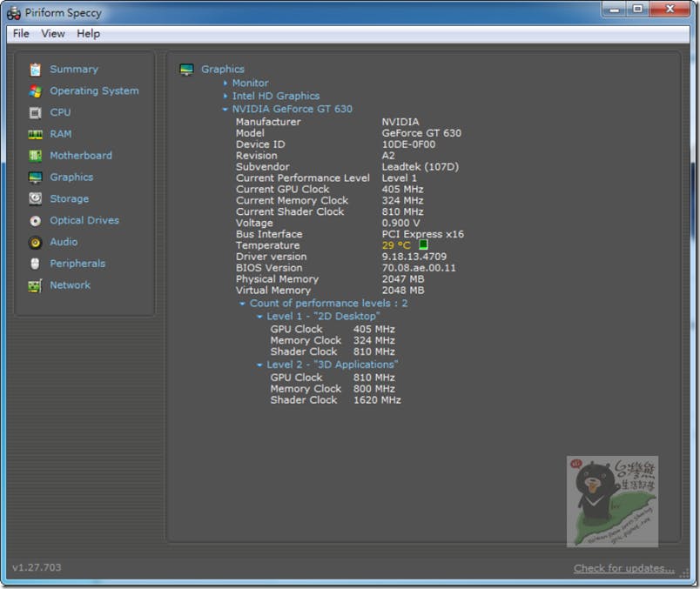Switch to the Audio section

click(x=64, y=242)
